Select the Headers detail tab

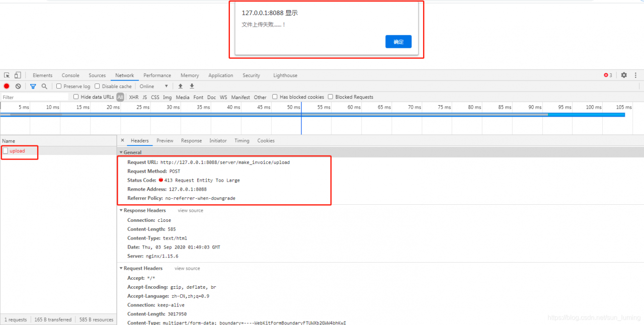139,141
